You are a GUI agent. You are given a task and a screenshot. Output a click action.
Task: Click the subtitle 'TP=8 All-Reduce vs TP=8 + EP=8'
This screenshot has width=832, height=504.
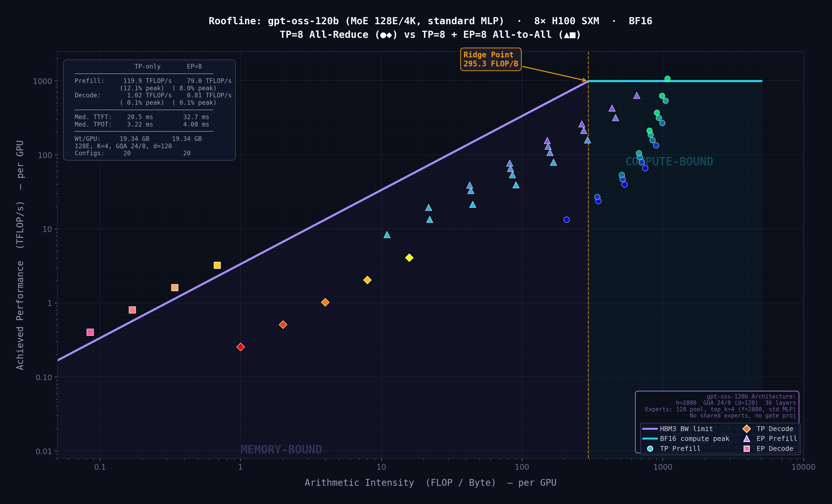pos(430,35)
